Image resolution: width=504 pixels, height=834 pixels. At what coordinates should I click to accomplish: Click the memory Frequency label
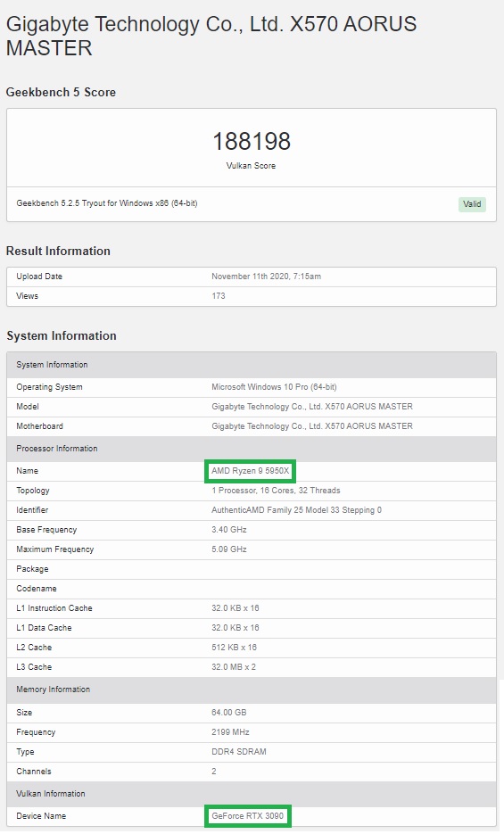[x=36, y=733]
